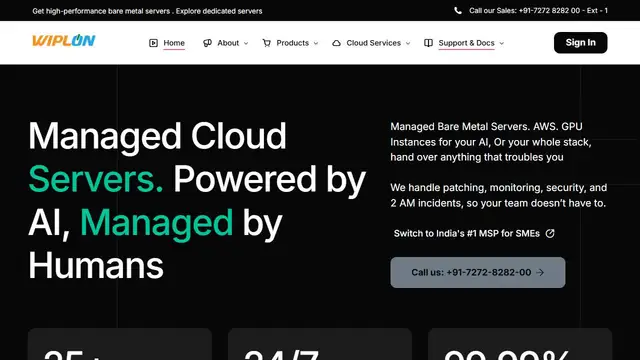Expand the Cloud Services dropdown chevron
The height and width of the screenshot is (360, 640).
(x=408, y=43)
